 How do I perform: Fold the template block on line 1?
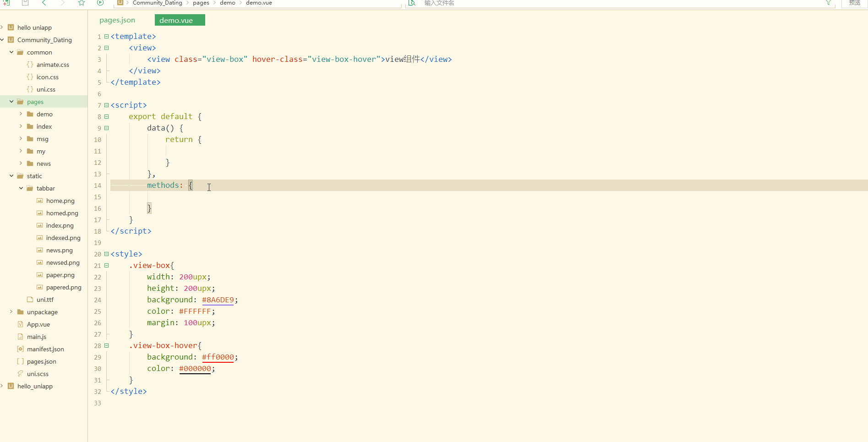(106, 36)
